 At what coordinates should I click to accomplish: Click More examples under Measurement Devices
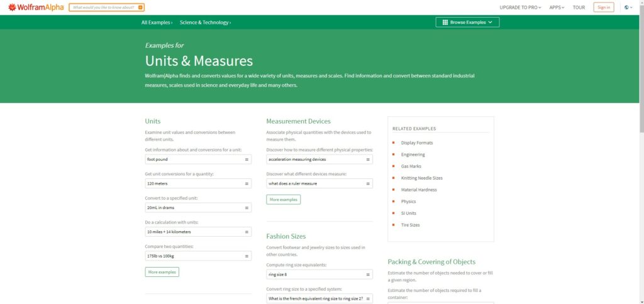pyautogui.click(x=284, y=199)
